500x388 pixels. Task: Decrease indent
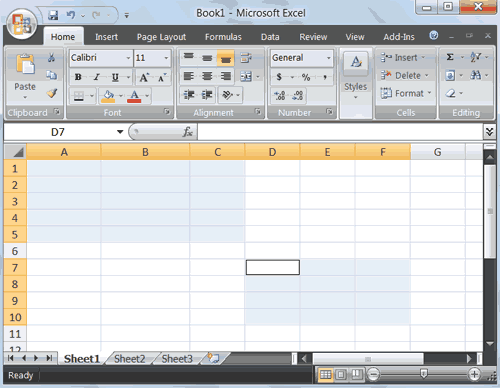pos(189,95)
